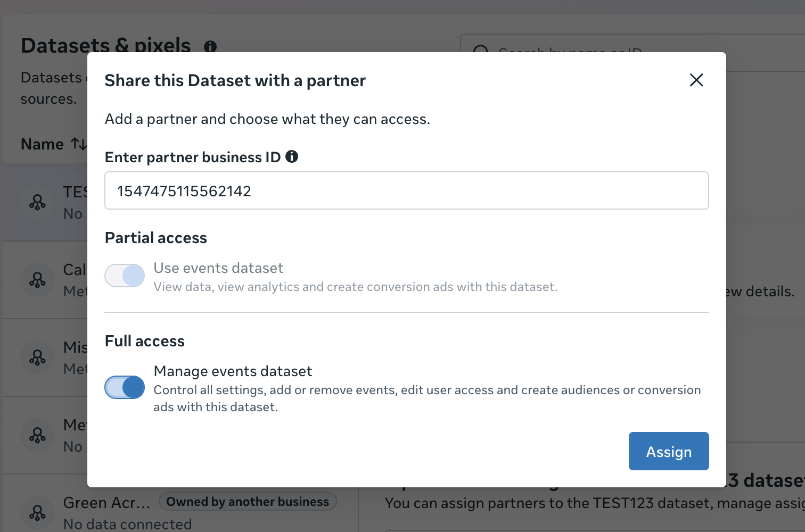Click dataset icon in the fourth row
805x532 pixels.
[37, 435]
